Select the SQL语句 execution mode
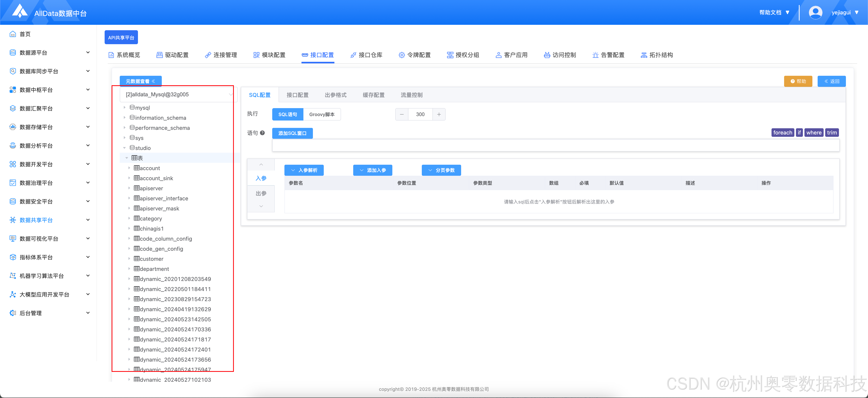 point(287,114)
